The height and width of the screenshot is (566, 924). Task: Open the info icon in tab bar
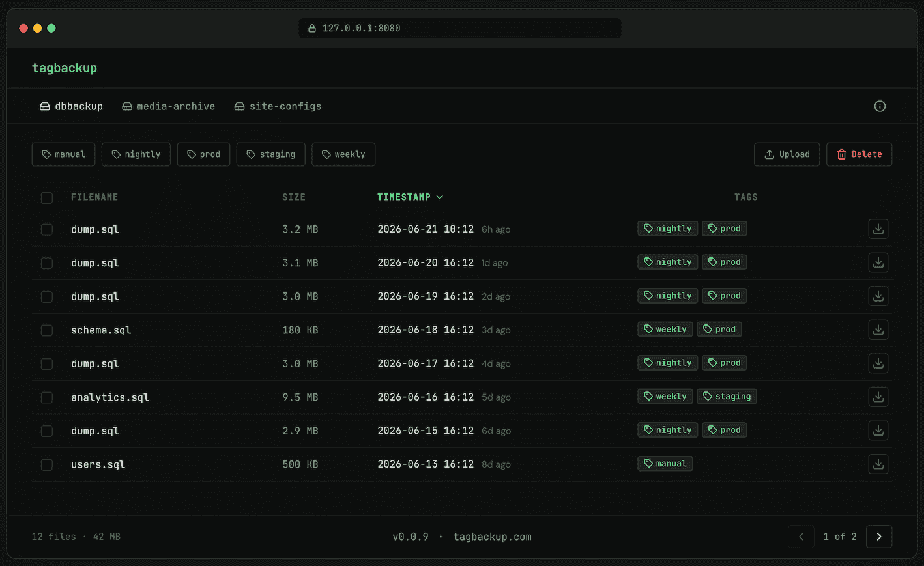click(880, 106)
